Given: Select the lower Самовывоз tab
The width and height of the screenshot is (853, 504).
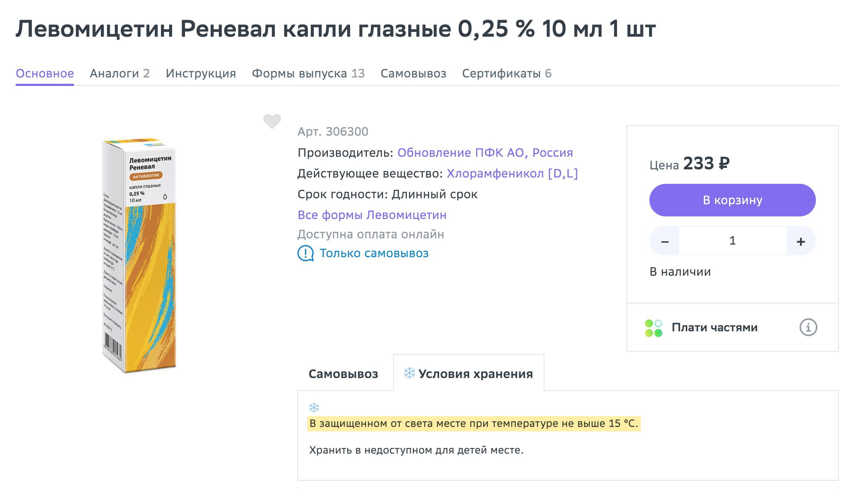Looking at the screenshot, I should pyautogui.click(x=343, y=374).
